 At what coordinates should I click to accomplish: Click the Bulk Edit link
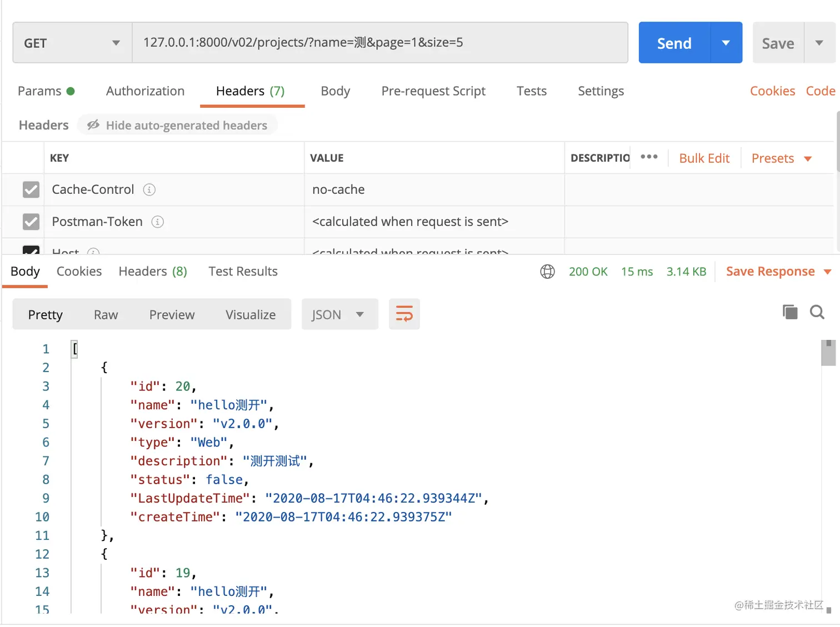click(x=704, y=158)
